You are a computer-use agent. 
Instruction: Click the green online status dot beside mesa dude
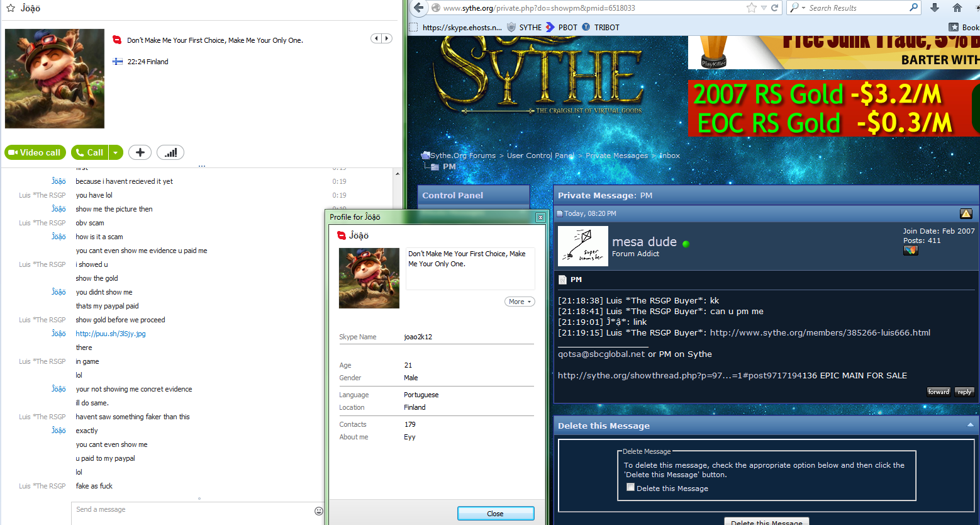(686, 244)
